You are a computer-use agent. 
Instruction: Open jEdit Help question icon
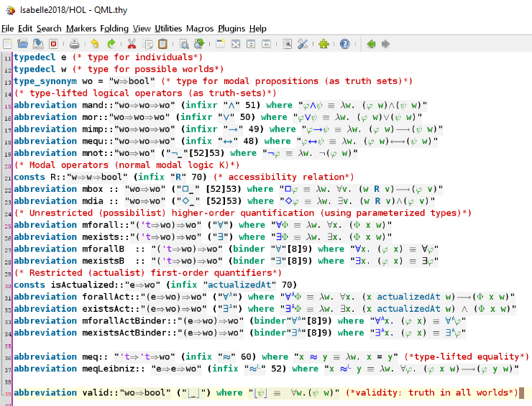[x=344, y=44]
